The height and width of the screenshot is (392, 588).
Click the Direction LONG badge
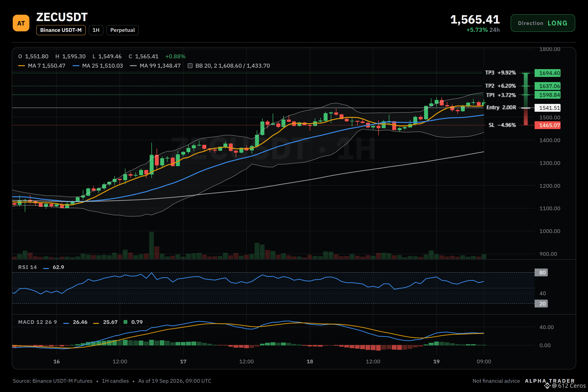coord(542,23)
